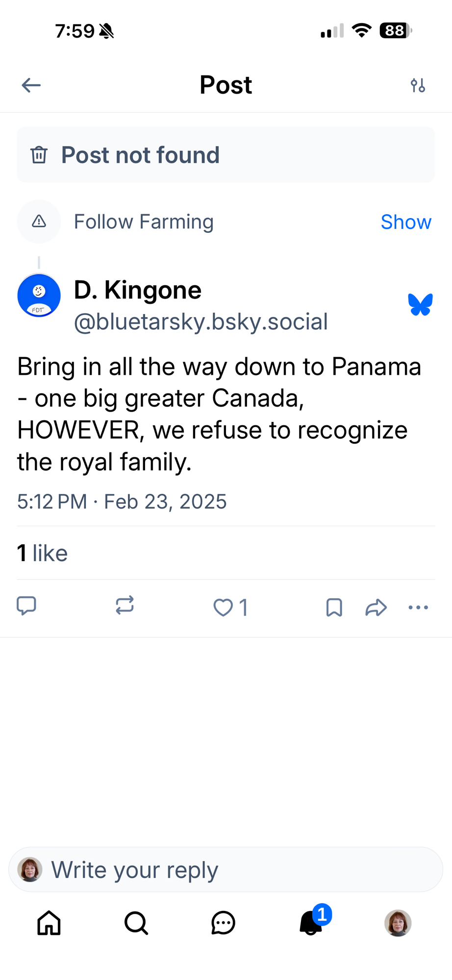Open more options three-dot menu
The image size is (452, 980).
(x=418, y=608)
